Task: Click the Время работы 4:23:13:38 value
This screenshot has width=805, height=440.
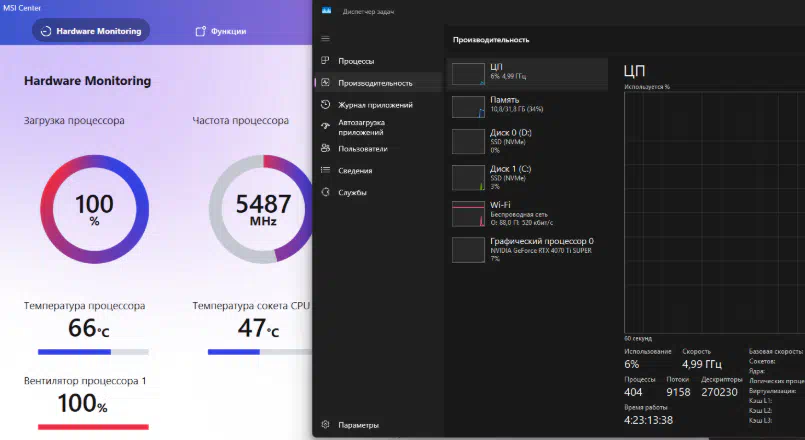Action: pos(648,420)
